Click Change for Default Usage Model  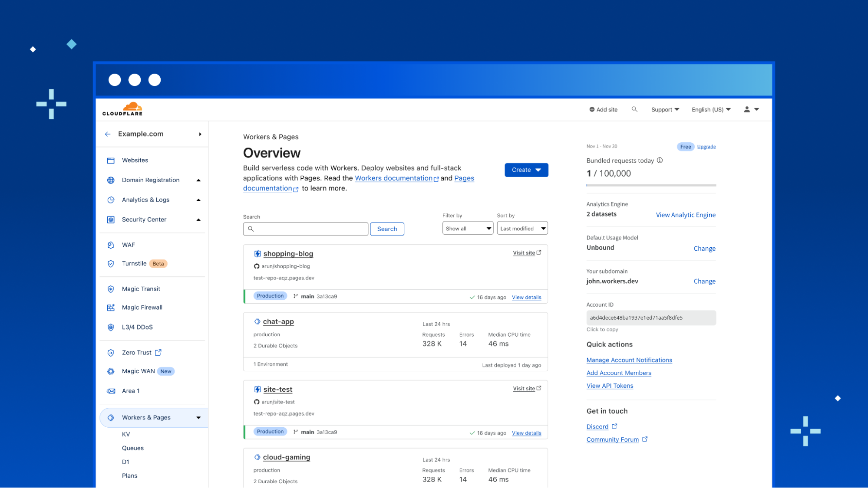point(704,249)
